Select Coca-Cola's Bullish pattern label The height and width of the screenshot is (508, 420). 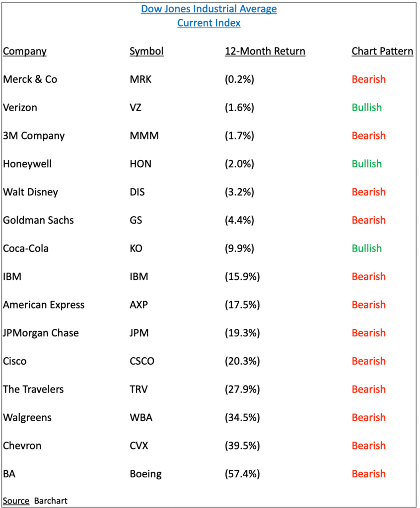pos(367,249)
